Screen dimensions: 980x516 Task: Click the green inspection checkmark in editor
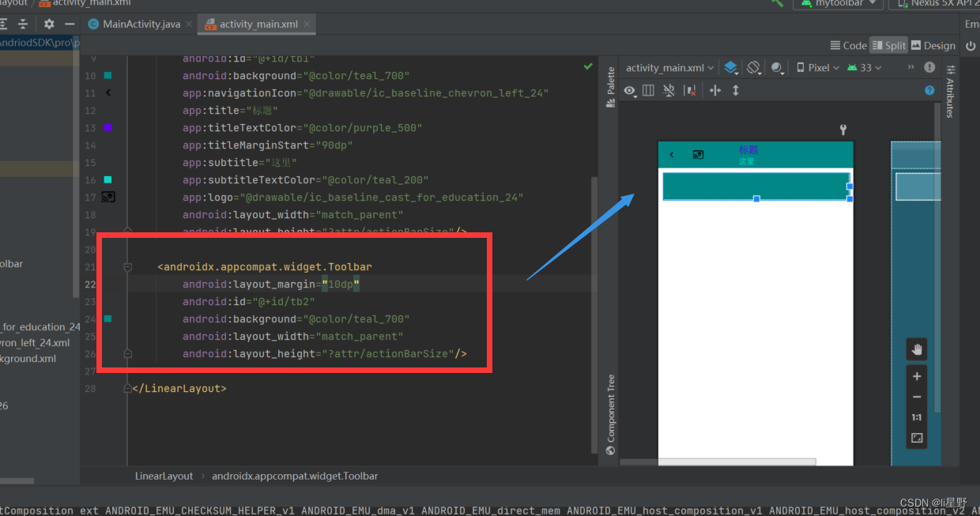(x=588, y=67)
